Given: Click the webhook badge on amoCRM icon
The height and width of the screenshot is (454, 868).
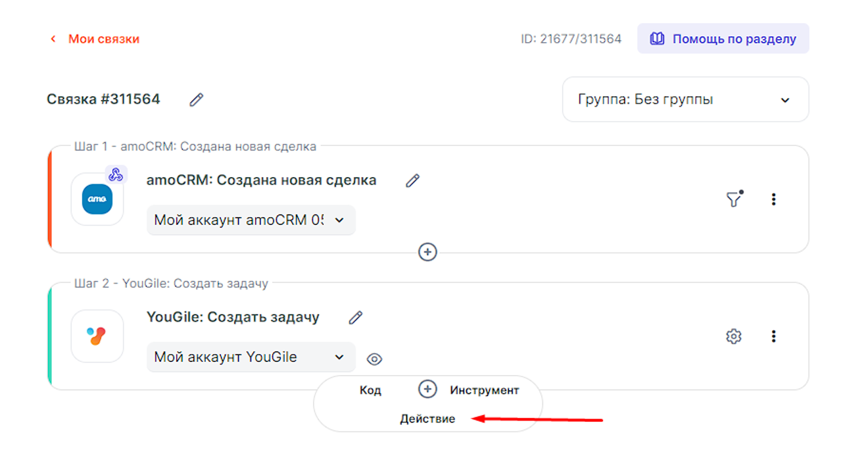Looking at the screenshot, I should click(116, 174).
